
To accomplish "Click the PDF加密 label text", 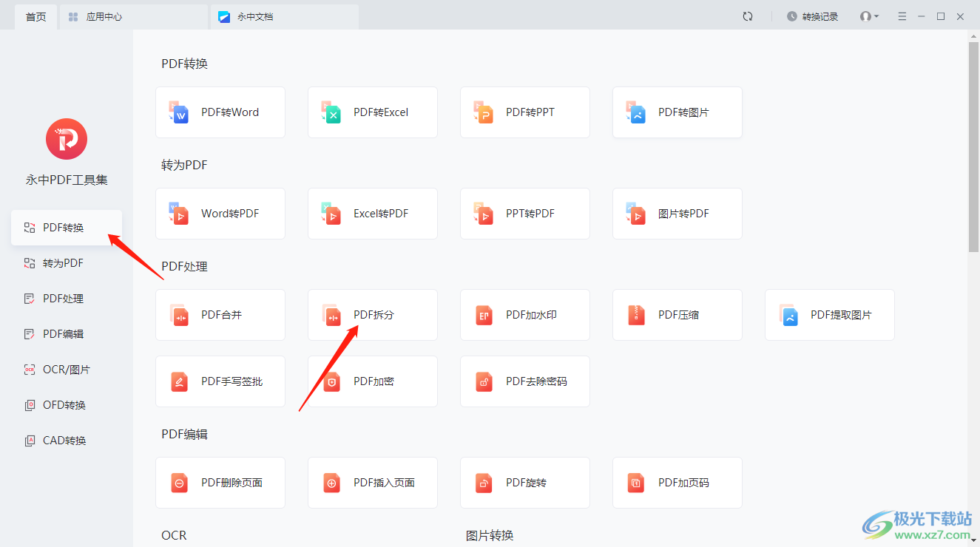I will [x=374, y=381].
